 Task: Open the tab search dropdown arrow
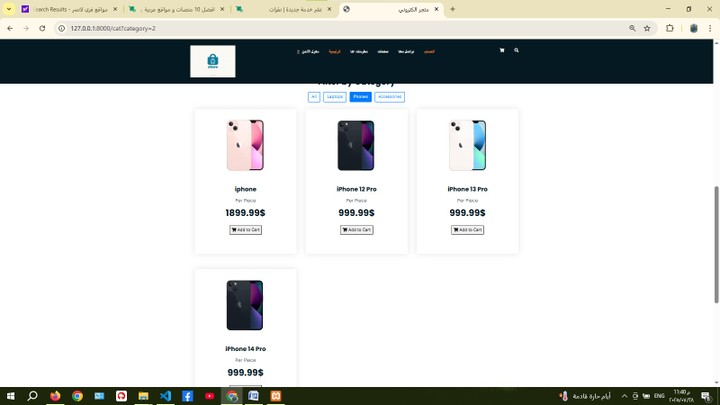tap(9, 9)
